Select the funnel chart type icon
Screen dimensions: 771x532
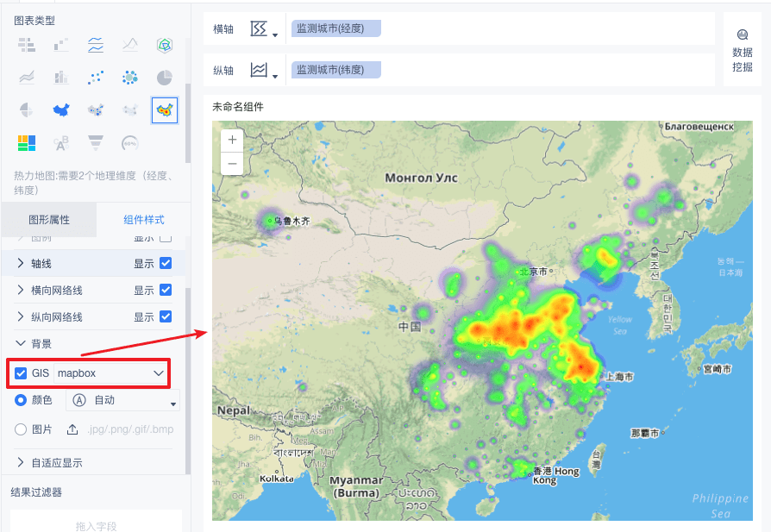pyautogui.click(x=96, y=143)
